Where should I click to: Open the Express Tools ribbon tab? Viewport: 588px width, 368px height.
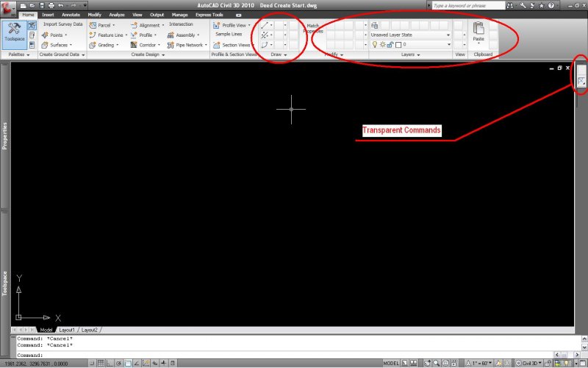point(209,15)
